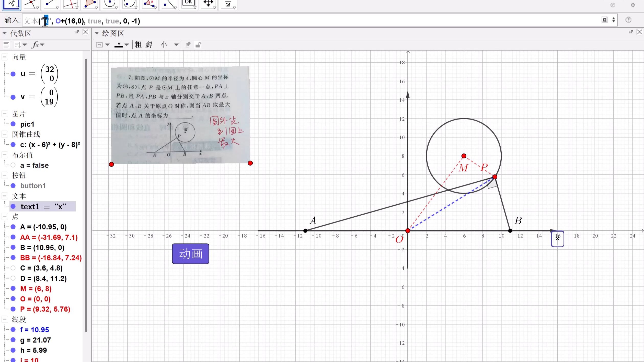Collapse the 向量 (vectors) section
Viewport: 644px width, 362px height.
point(5,57)
